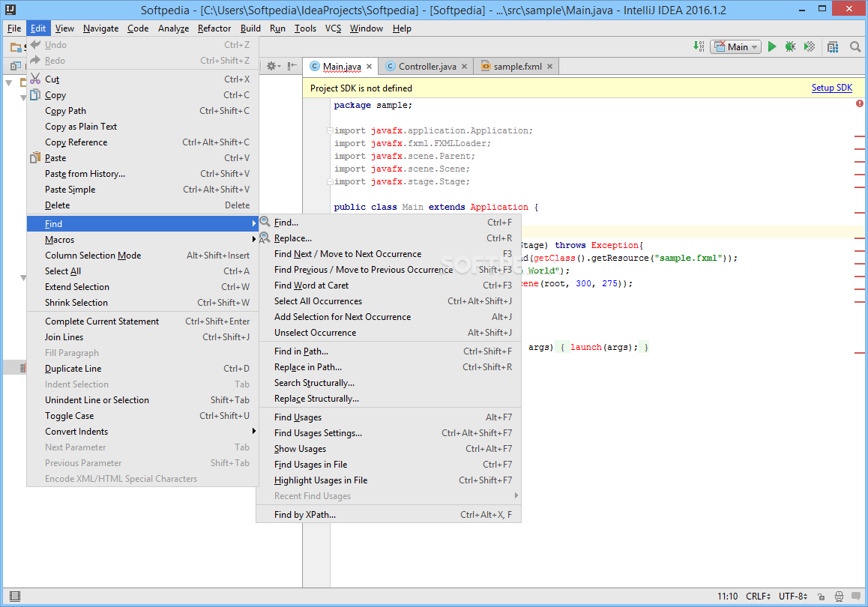Open the Main run configuration dropdown
This screenshot has height=607, width=868.
(x=735, y=47)
